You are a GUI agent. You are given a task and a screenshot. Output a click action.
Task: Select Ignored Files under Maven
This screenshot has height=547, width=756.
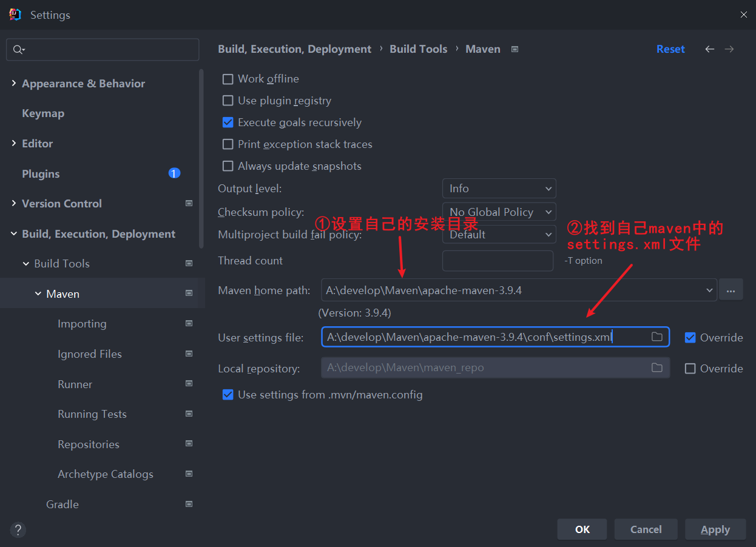point(90,354)
